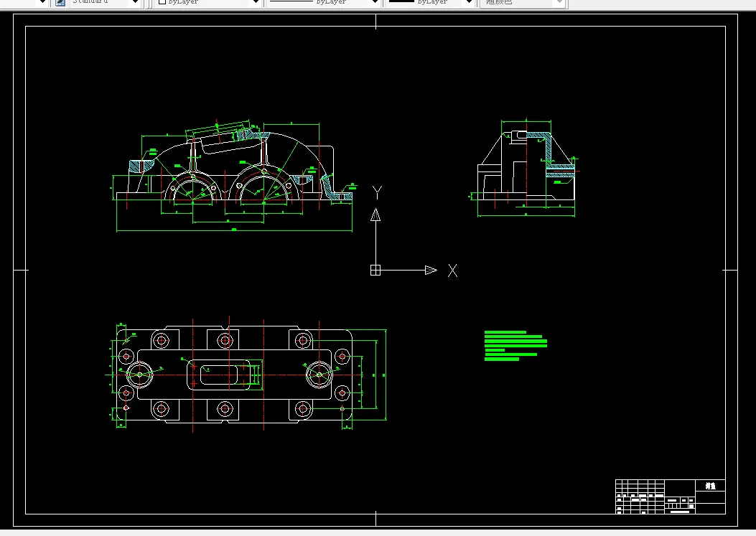Select the title block table at bottom right

[670, 497]
